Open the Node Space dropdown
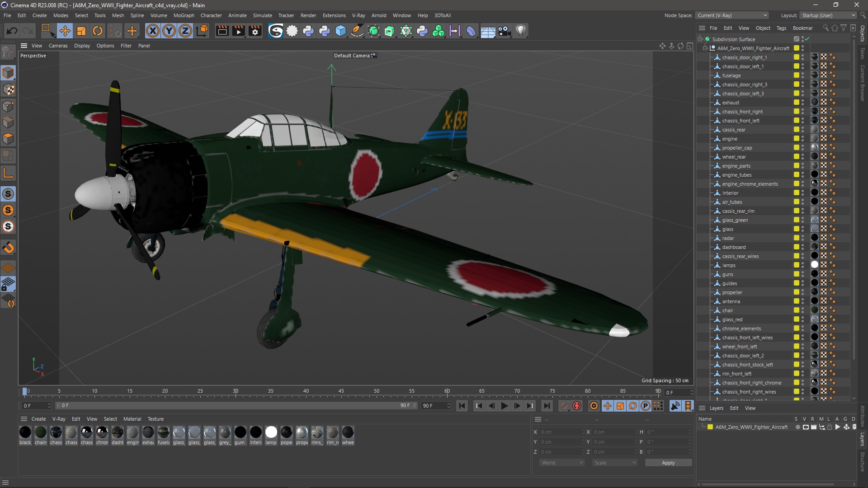868x488 pixels. (732, 15)
